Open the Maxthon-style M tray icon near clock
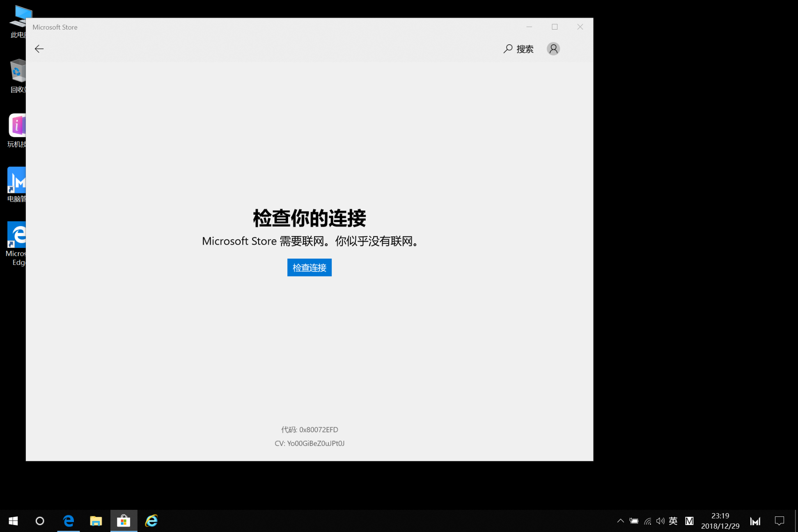Screen dimensions: 798x532 tap(755, 521)
